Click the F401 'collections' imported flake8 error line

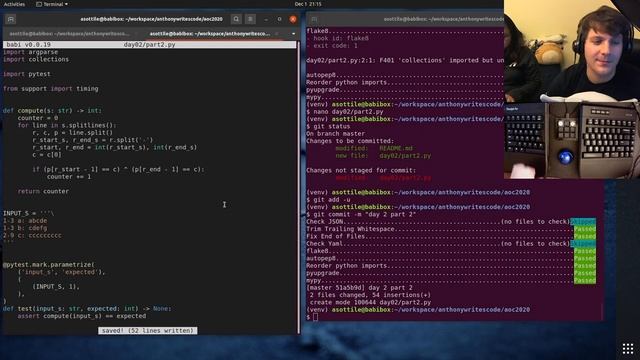point(405,60)
